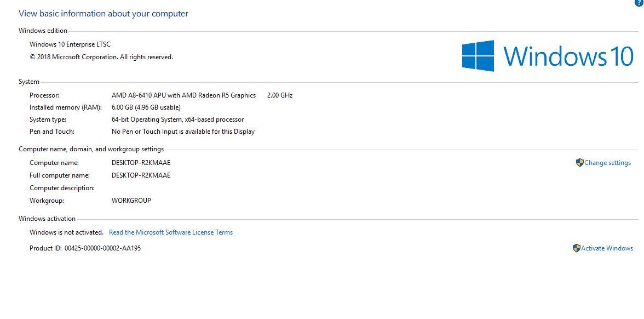Click the shield icon beside Change settings
Screen dimensions: 644x319
tap(579, 163)
